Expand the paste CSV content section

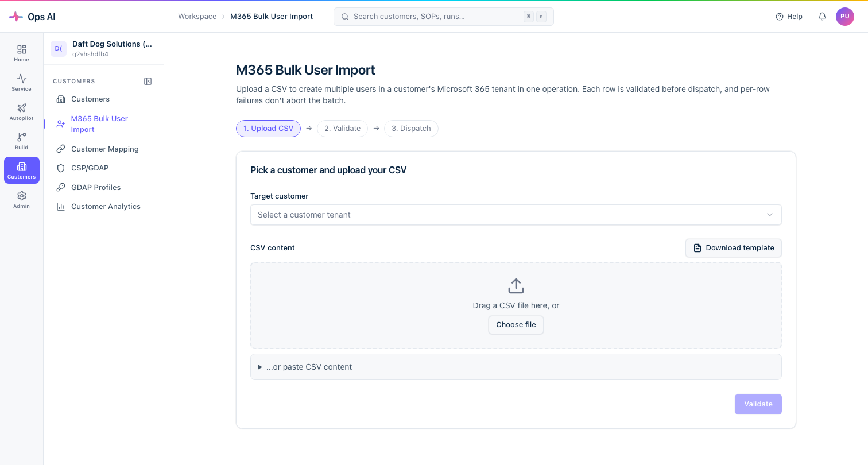tap(516, 367)
